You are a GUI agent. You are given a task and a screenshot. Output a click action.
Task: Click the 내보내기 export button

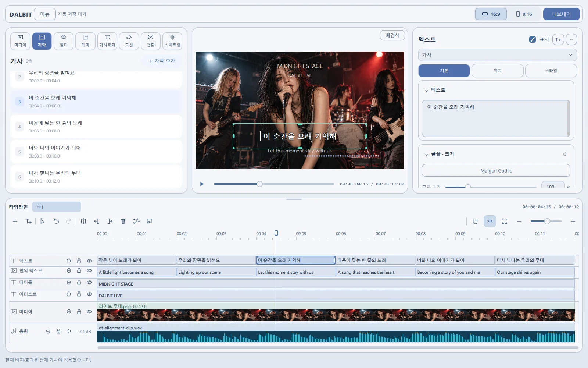click(x=562, y=14)
